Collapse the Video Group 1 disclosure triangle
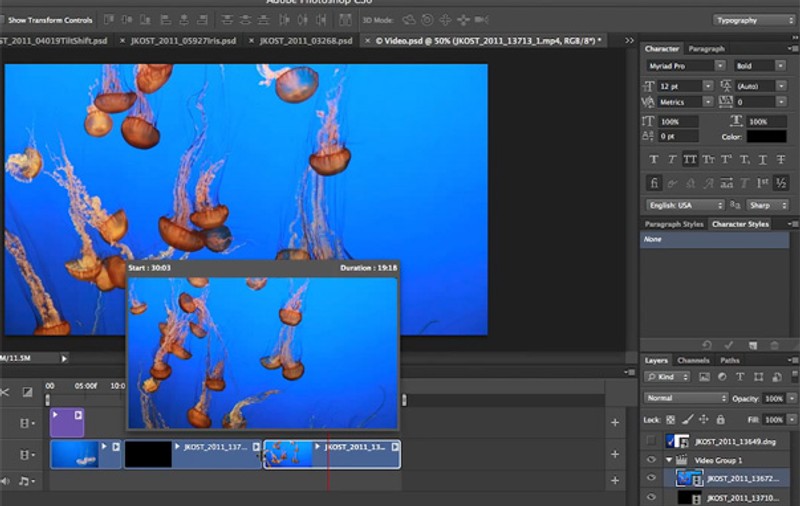Viewport: 800px width, 506px height. pyautogui.click(x=669, y=460)
